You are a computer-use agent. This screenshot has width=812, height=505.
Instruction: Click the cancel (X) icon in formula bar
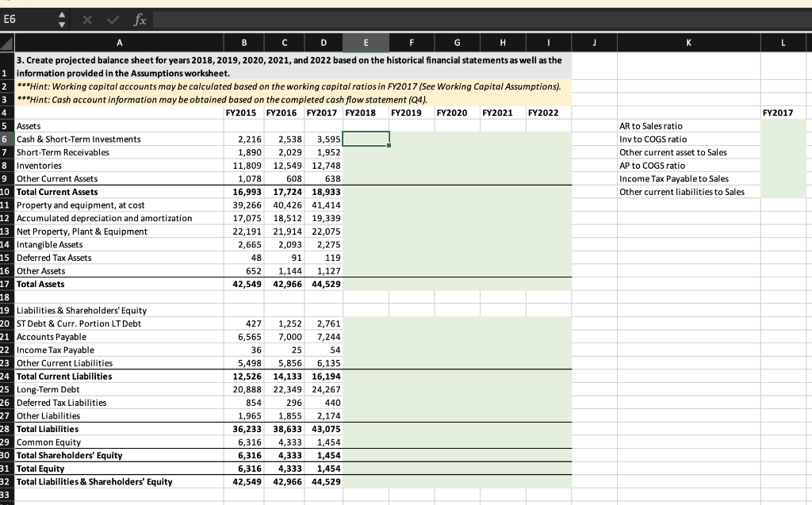tap(87, 20)
